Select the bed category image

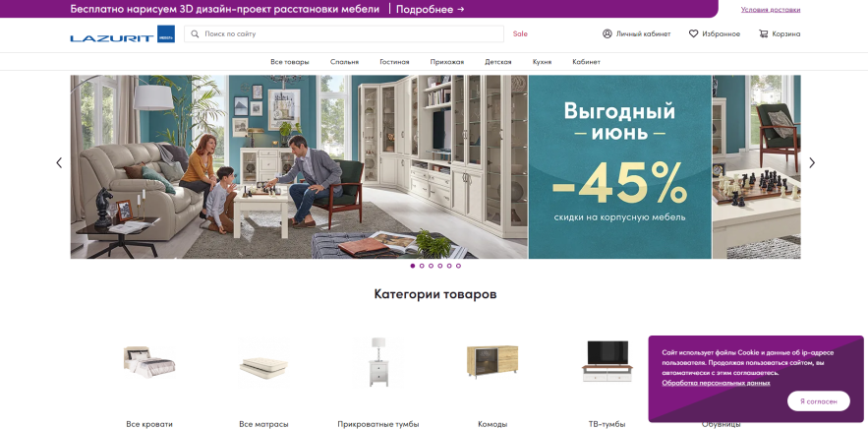(148, 362)
